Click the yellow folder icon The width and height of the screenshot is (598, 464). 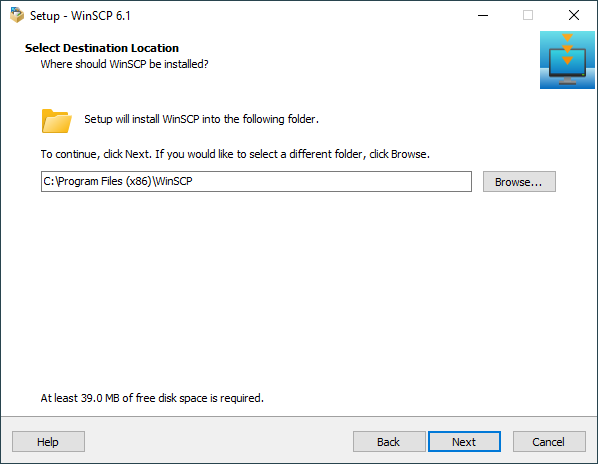pyautogui.click(x=56, y=121)
